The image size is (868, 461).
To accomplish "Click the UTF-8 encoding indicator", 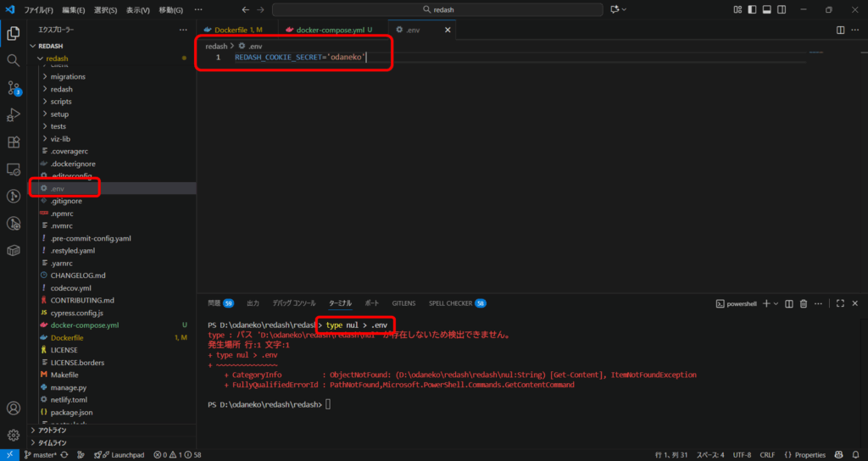I will [x=742, y=455].
